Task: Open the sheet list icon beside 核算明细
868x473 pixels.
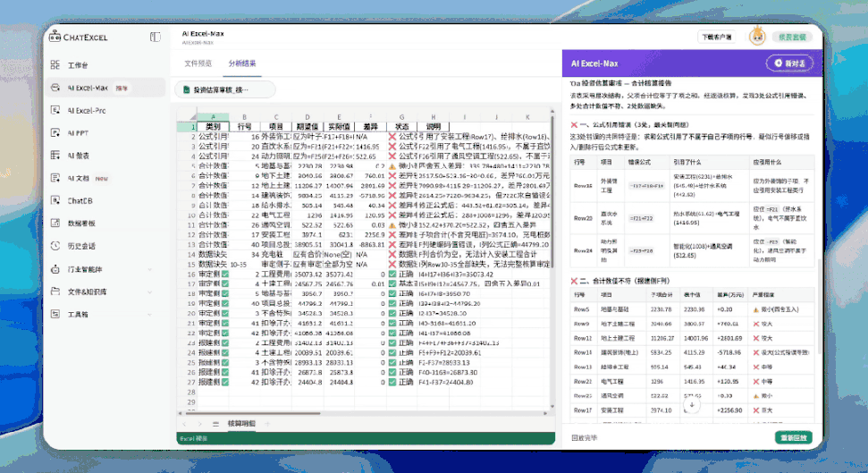Action: coord(215,424)
